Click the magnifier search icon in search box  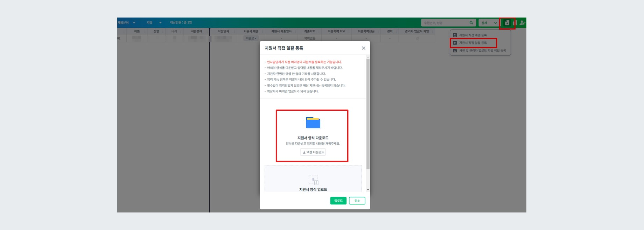pyautogui.click(x=471, y=23)
